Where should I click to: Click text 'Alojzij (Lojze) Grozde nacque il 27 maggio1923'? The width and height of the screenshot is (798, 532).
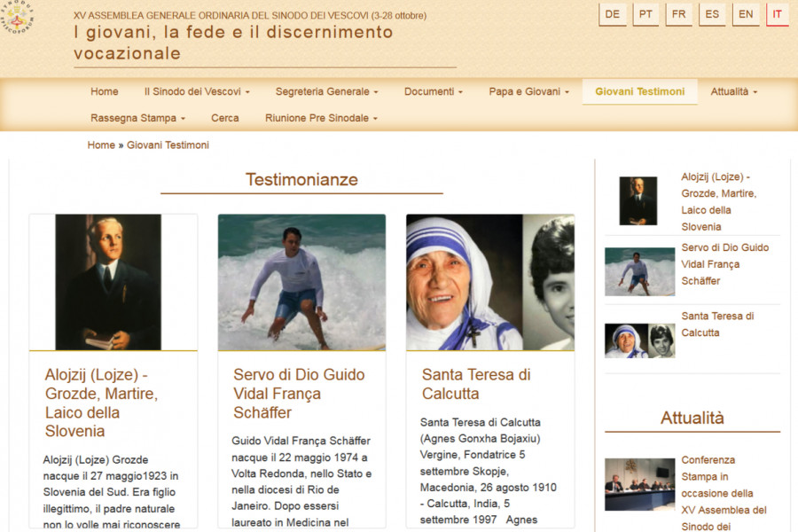(x=111, y=468)
